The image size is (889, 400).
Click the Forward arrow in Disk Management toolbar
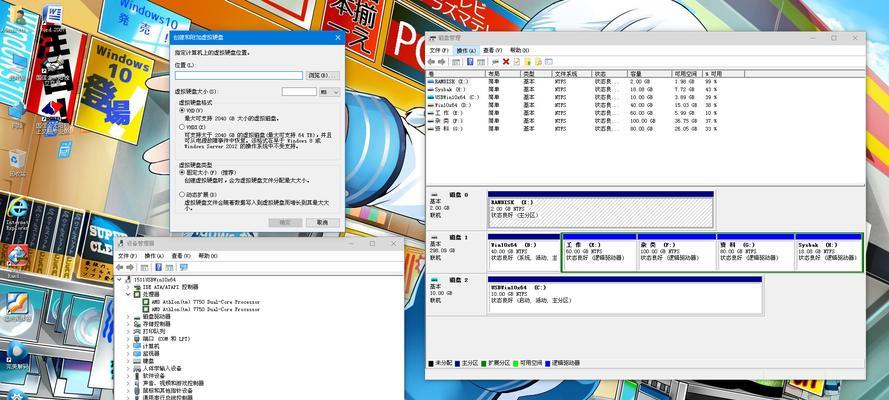[441, 61]
